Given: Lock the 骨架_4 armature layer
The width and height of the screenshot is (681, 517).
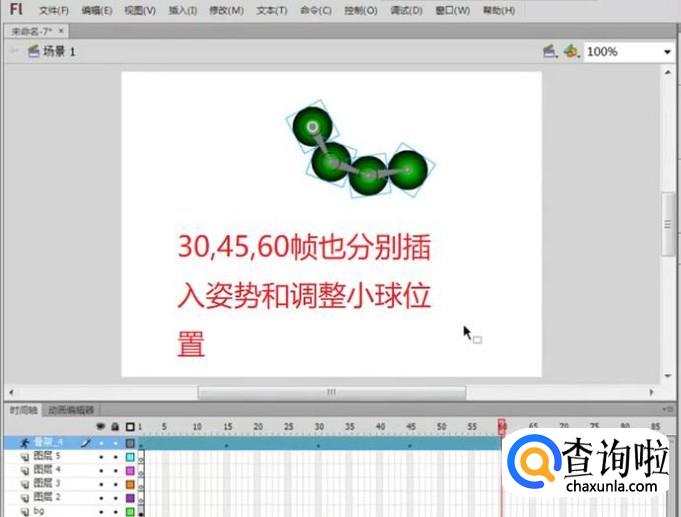Looking at the screenshot, I should [x=116, y=443].
